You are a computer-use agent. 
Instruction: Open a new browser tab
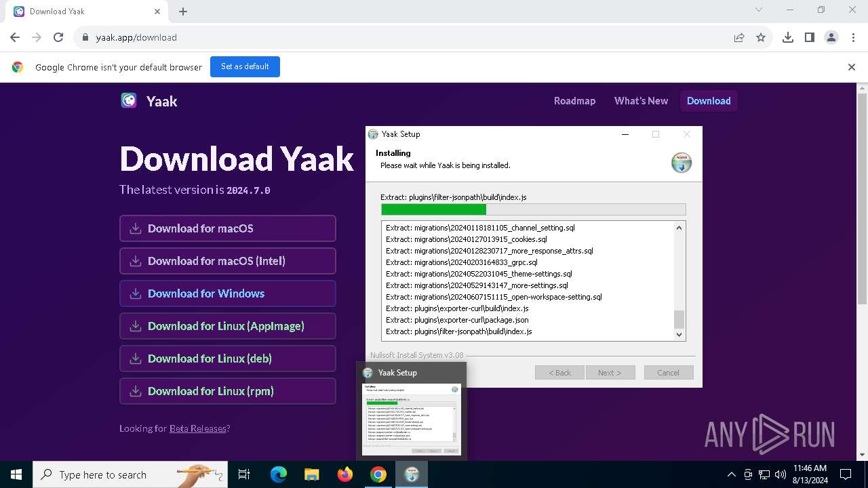[183, 12]
